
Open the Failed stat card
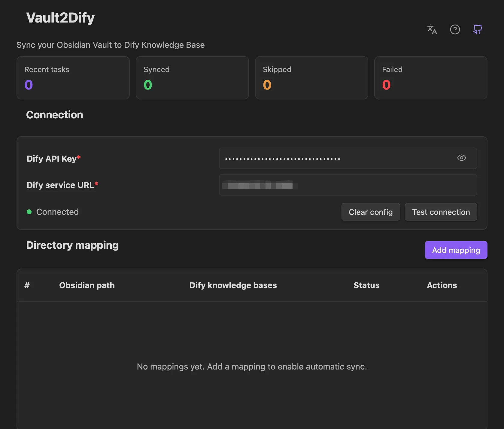point(431,78)
